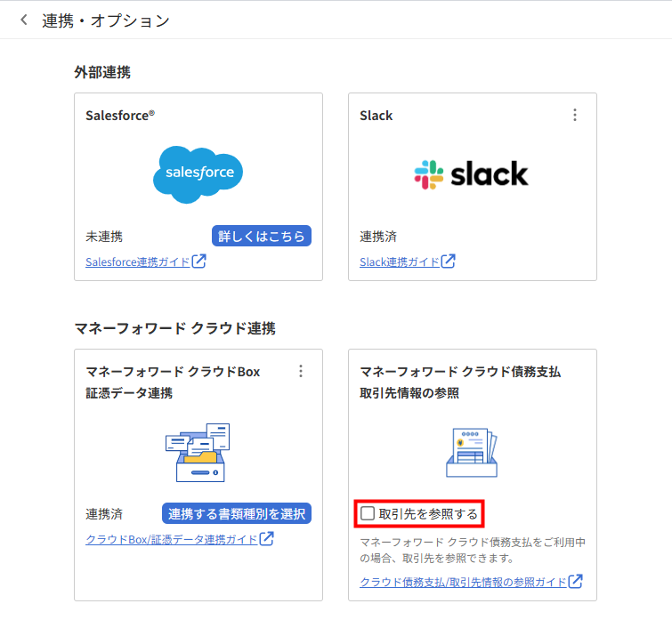The image size is (672, 628).
Task: Click the Slack logo image
Action: 471,173
